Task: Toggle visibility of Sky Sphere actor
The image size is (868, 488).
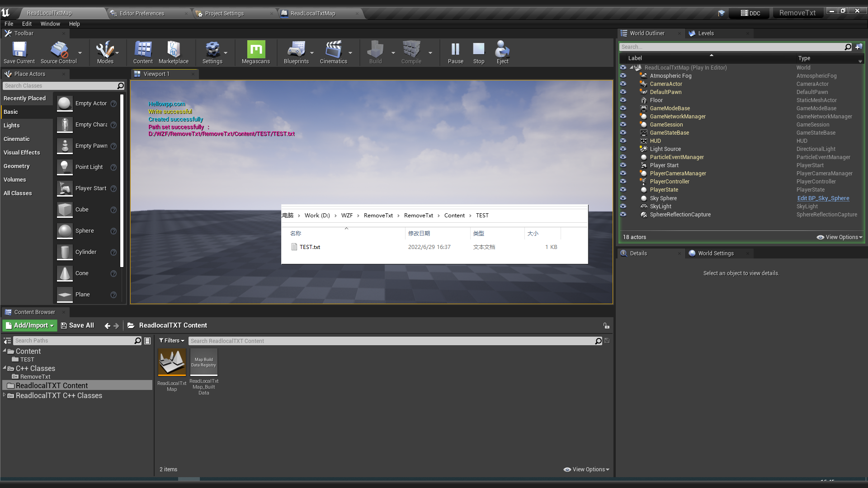Action: 623,198
